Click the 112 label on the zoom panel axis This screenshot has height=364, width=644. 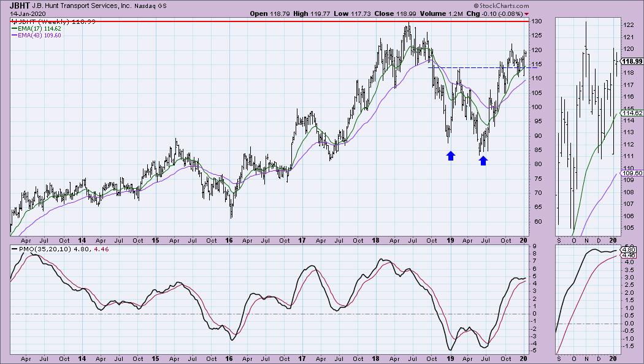click(629, 144)
